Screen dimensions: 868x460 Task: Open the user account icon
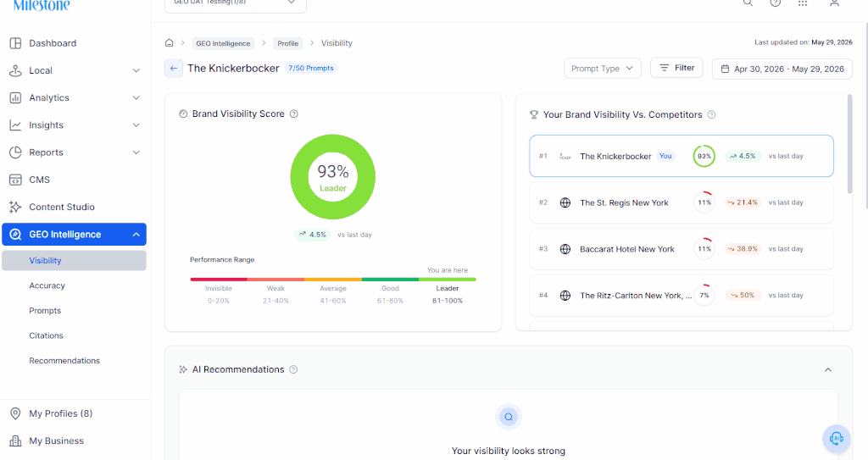point(835,3)
